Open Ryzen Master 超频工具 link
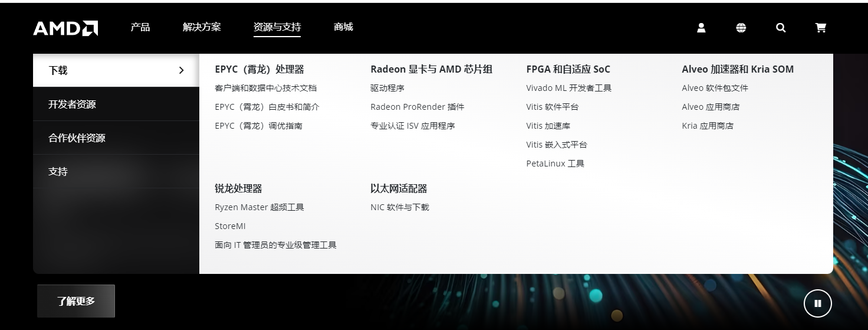 point(259,207)
